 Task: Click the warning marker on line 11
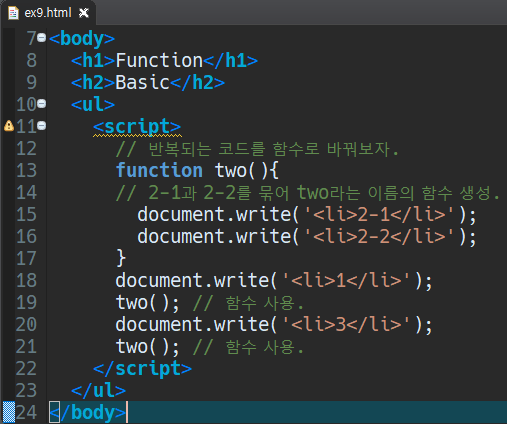9,126
